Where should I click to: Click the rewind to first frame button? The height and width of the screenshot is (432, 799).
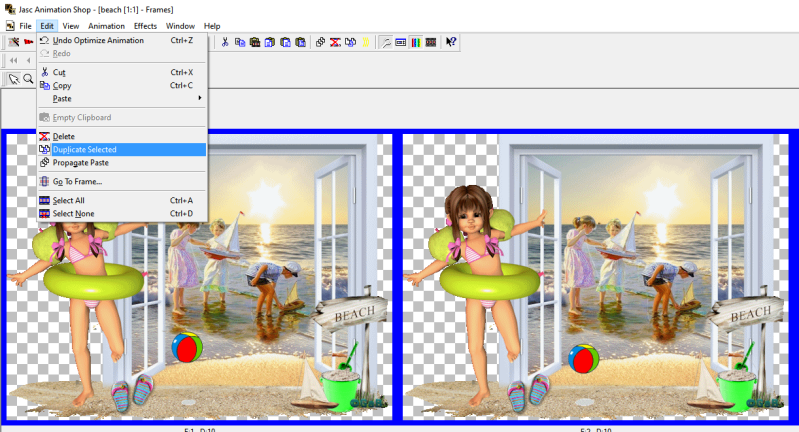click(14, 60)
